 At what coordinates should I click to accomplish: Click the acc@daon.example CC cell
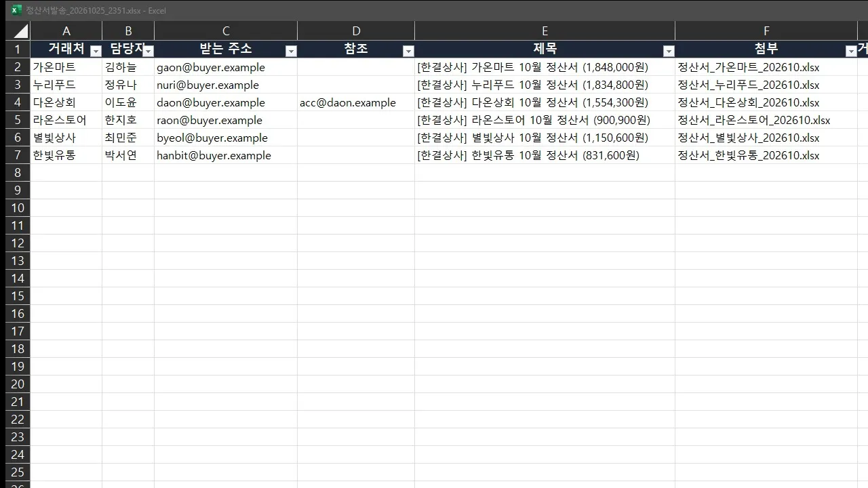(x=356, y=102)
